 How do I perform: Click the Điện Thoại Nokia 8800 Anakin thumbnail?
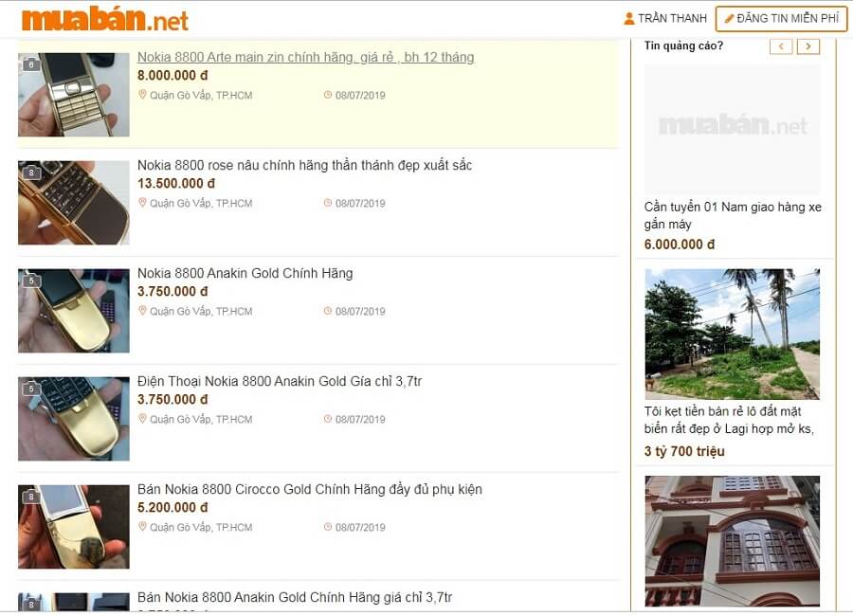(x=73, y=419)
